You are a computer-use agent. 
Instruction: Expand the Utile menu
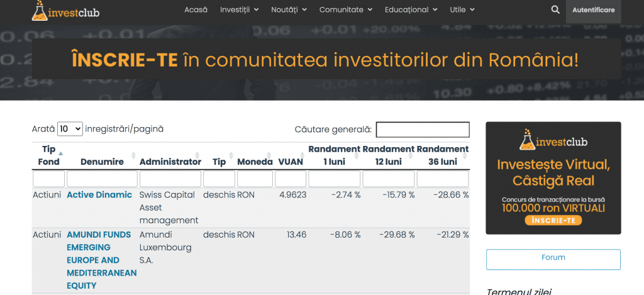(462, 10)
